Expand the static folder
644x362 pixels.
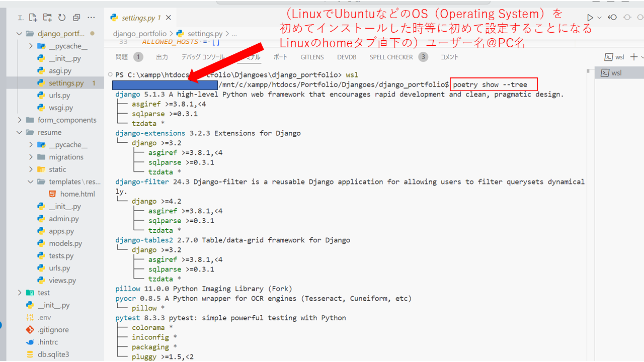point(31,169)
